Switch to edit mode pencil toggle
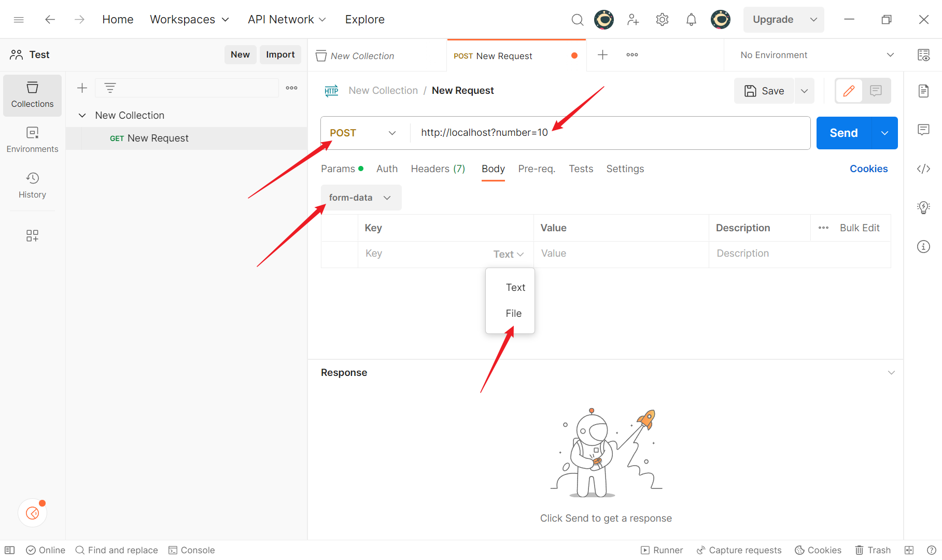This screenshot has height=560, width=942. pyautogui.click(x=849, y=91)
